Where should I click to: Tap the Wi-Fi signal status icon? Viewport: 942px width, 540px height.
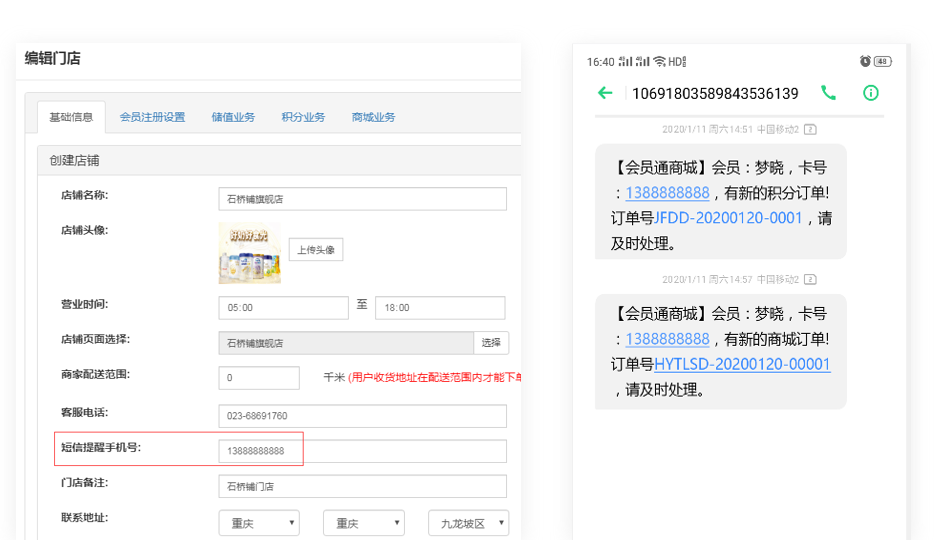(659, 62)
